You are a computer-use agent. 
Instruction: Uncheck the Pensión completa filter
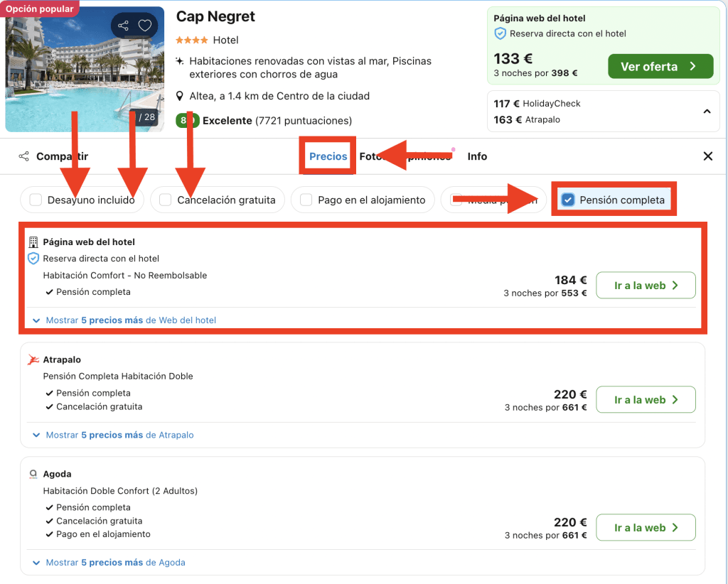tap(568, 200)
